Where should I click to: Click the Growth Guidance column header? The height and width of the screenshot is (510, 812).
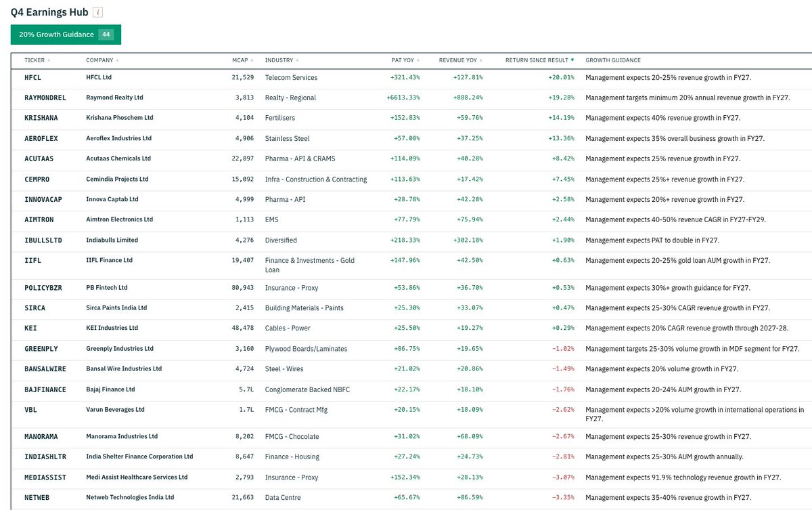[613, 60]
